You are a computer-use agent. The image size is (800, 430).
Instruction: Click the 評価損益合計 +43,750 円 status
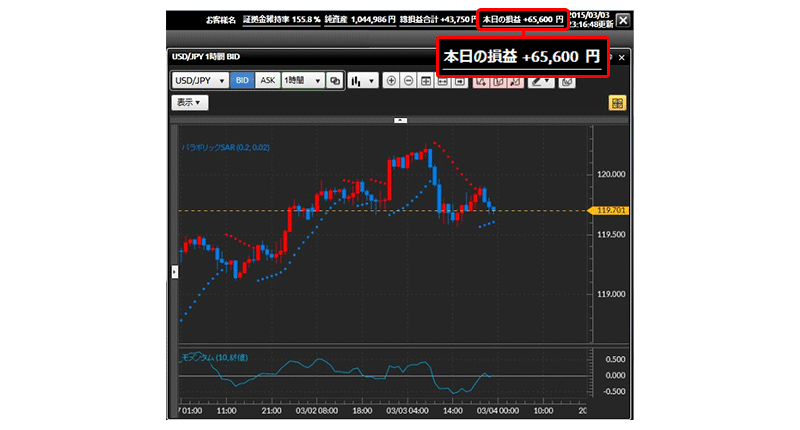tap(438, 19)
